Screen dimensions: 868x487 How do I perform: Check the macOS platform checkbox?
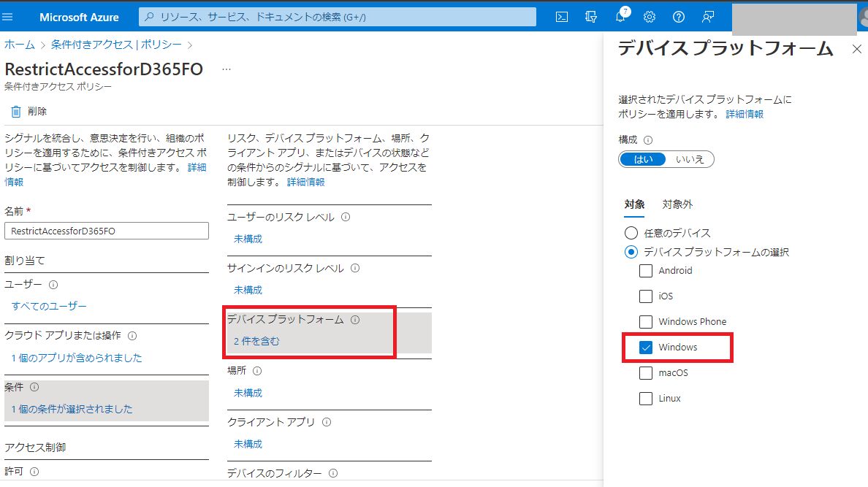point(645,373)
